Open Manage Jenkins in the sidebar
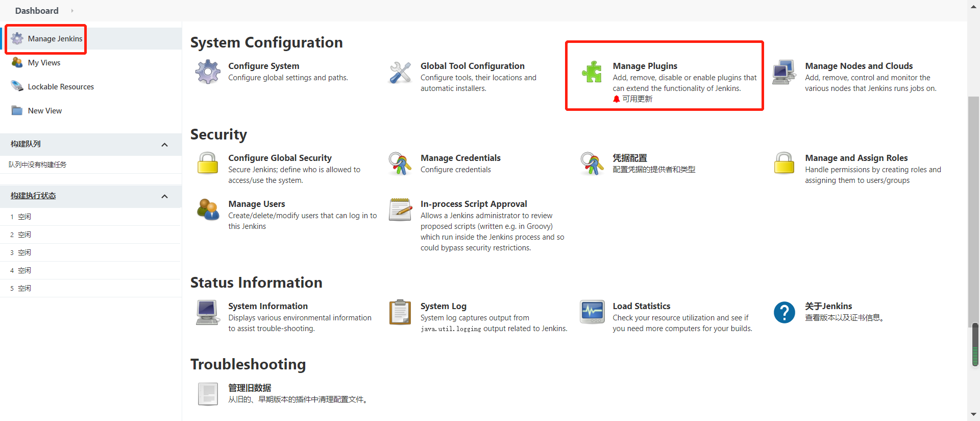980x421 pixels. point(55,39)
